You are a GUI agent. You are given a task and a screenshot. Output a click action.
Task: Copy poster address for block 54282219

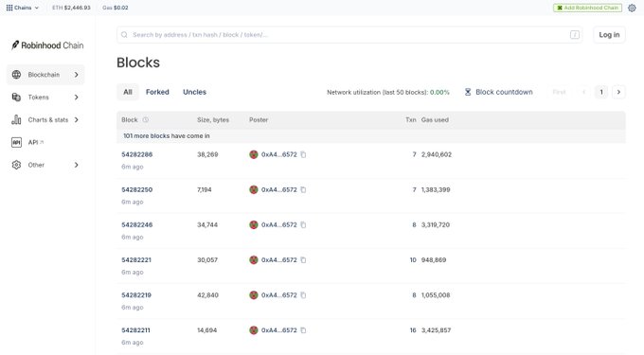click(x=303, y=295)
